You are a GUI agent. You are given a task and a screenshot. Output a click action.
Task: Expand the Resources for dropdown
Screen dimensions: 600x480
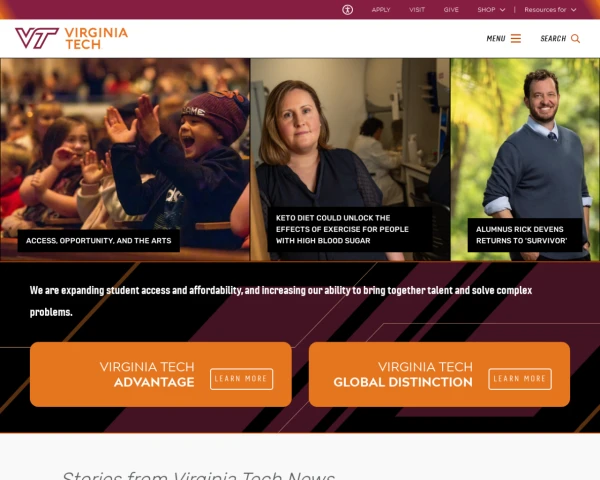[550, 10]
